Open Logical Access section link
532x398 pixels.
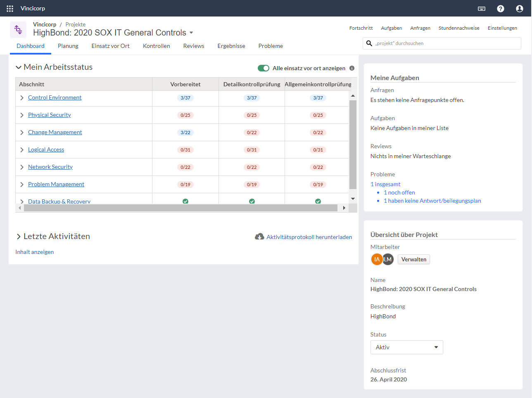[x=46, y=149]
